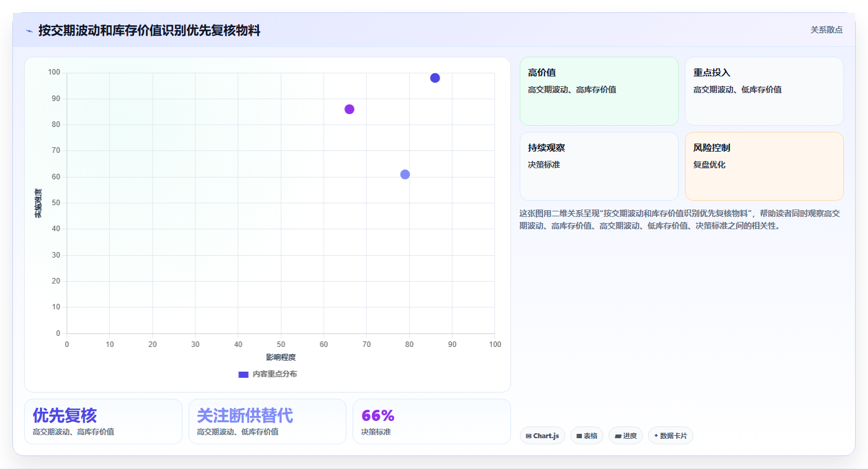868x469 pixels.
Task: Select the light blue scatter point near 61
Action: pyautogui.click(x=405, y=174)
